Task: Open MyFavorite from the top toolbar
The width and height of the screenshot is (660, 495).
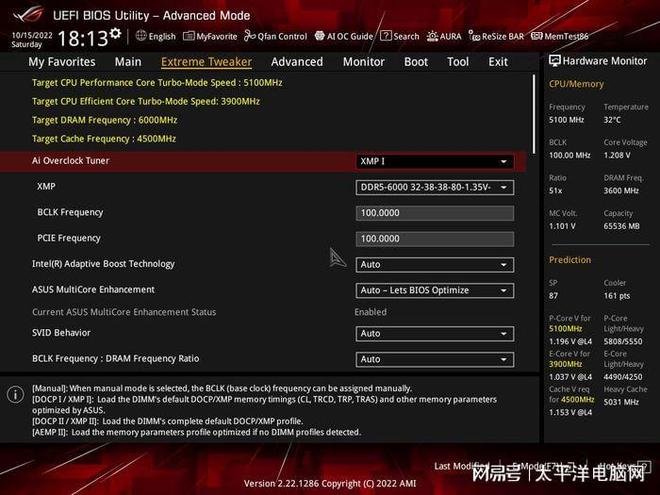Action: (x=210, y=36)
